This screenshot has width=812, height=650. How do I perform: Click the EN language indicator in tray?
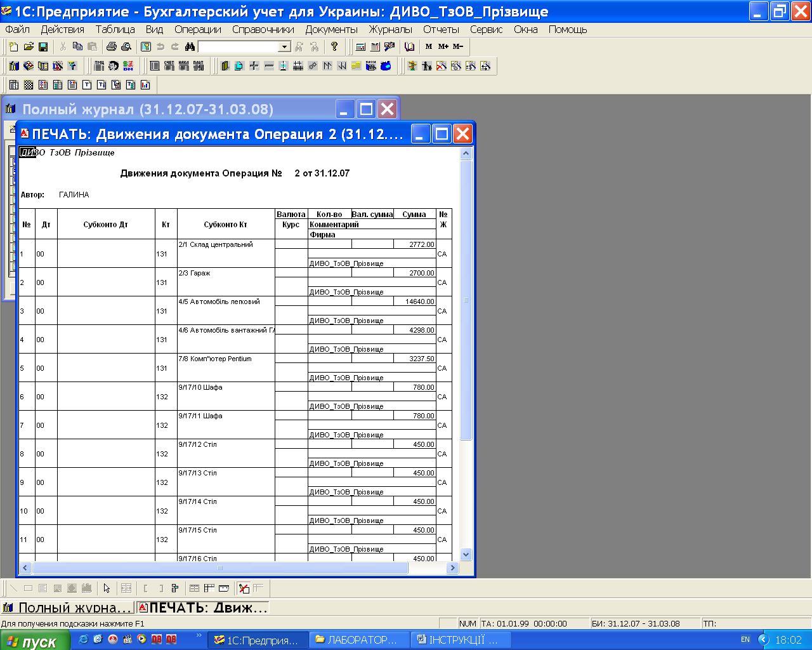point(745,640)
